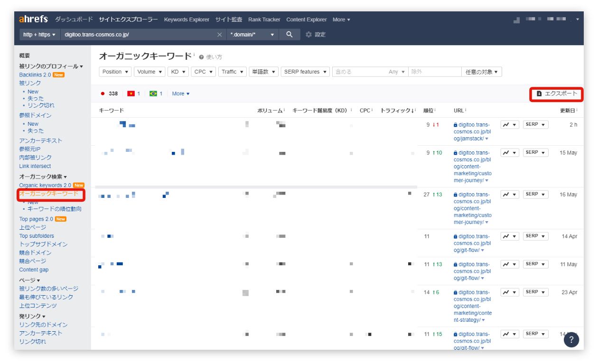Open SERP dropdown for the 23 Apr row
Screen dimensions: 598x364
pyautogui.click(x=536, y=292)
